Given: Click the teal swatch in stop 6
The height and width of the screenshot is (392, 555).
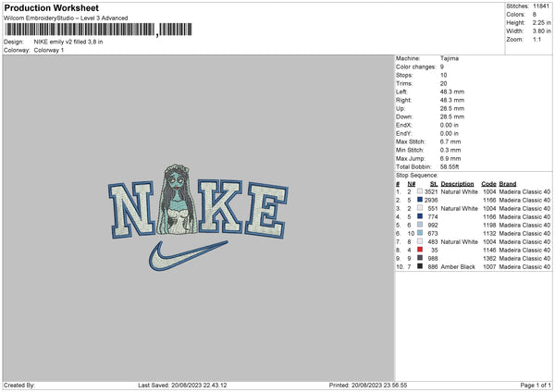Looking at the screenshot, I should pos(420,233).
